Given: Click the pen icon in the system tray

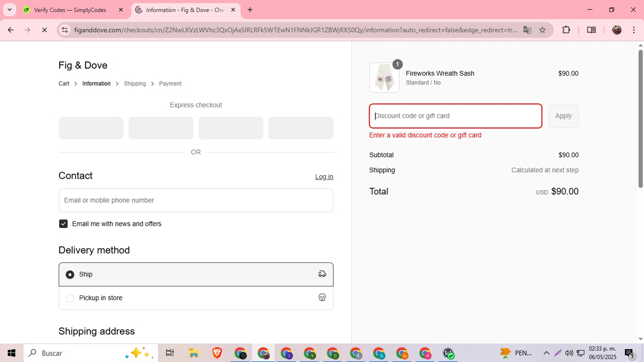Looking at the screenshot, I should [x=558, y=353].
